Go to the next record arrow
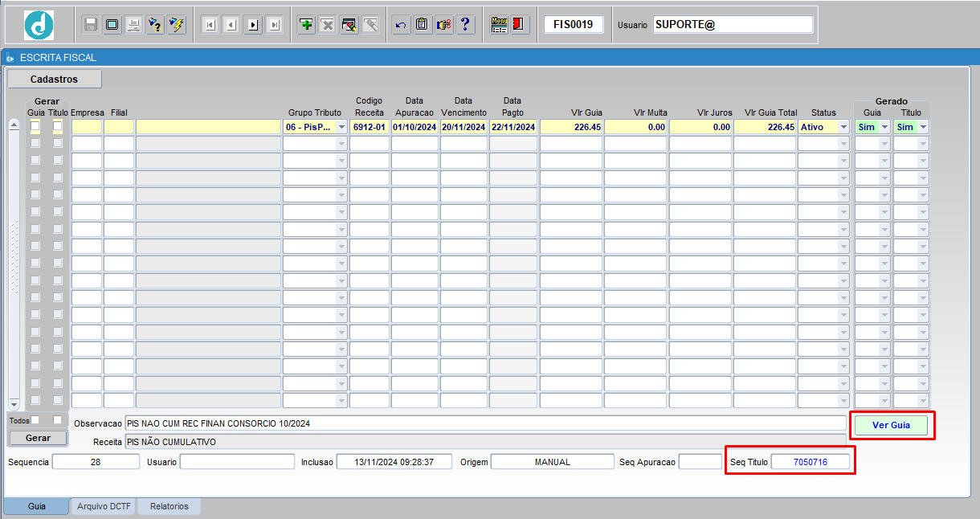The height and width of the screenshot is (519, 980). point(252,25)
